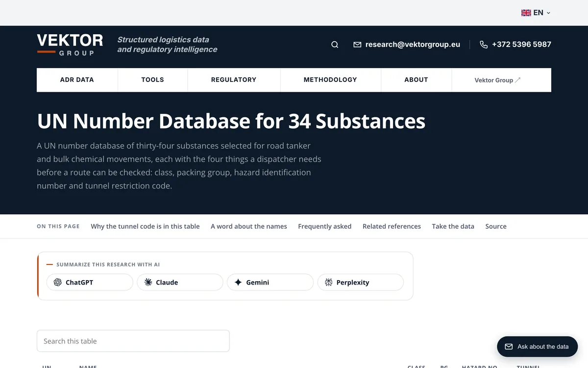588x368 pixels.
Task: Click the phone handset icon
Action: point(484,45)
